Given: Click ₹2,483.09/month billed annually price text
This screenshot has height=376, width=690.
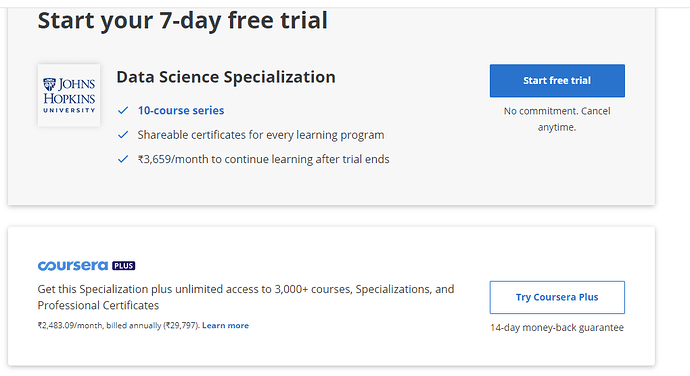Looking at the screenshot, I should 119,325.
